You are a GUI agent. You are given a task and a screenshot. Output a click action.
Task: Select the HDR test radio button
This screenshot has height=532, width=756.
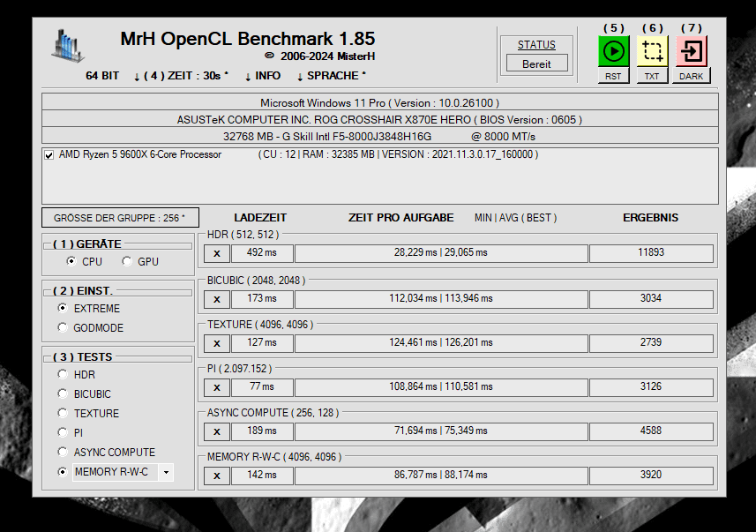click(x=63, y=374)
